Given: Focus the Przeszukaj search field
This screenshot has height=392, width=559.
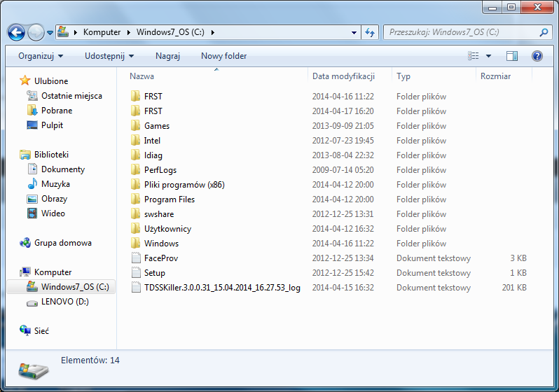Looking at the screenshot, I should [x=462, y=32].
